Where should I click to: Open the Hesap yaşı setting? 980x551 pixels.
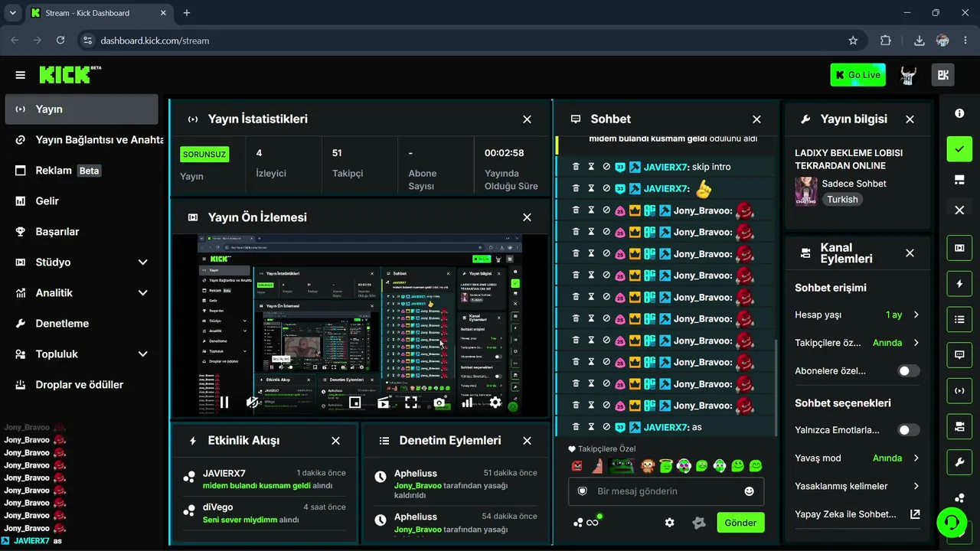click(857, 315)
